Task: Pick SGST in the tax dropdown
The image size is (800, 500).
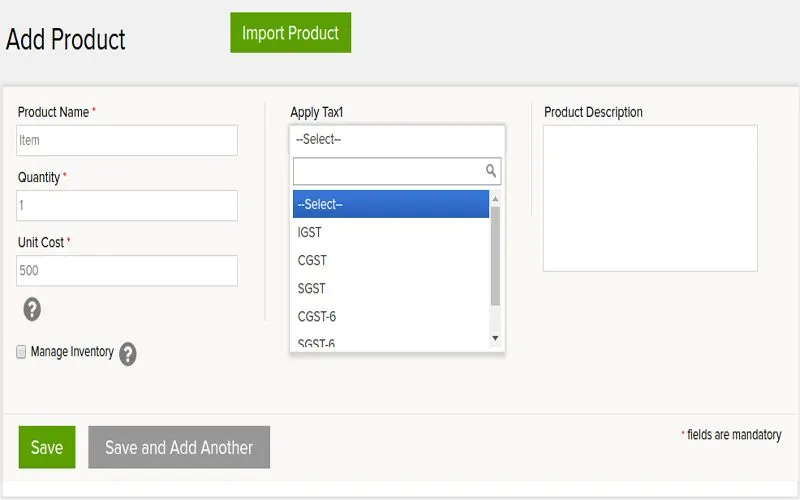Action: [x=391, y=288]
